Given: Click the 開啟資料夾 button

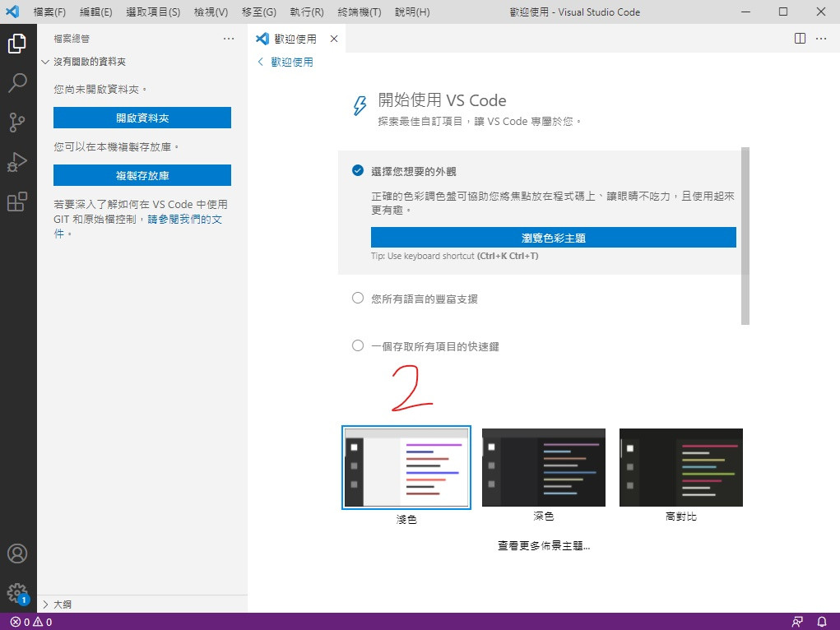Looking at the screenshot, I should point(142,118).
